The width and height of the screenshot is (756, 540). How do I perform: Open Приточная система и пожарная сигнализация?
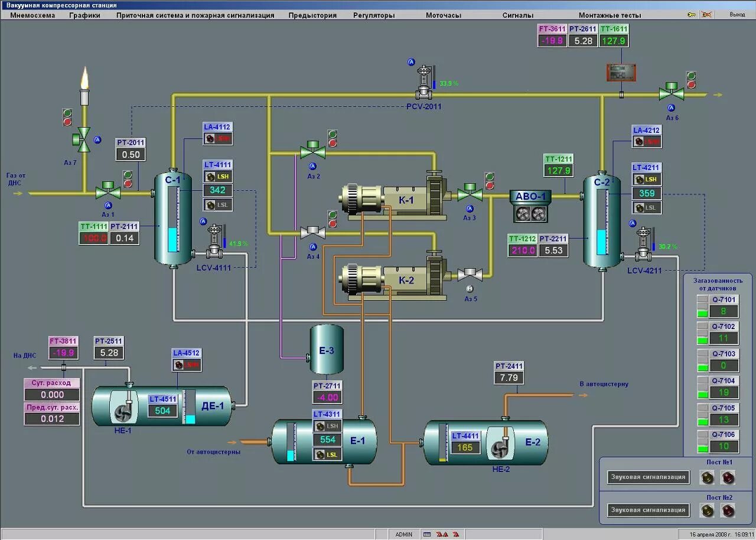[x=195, y=15]
